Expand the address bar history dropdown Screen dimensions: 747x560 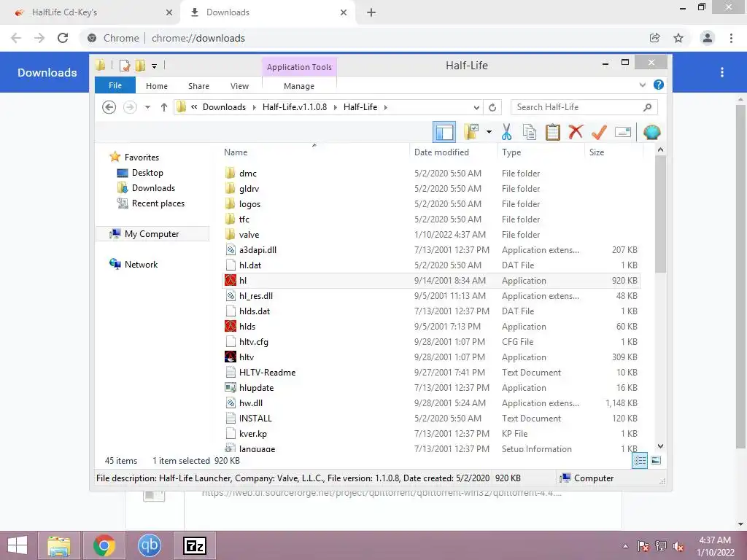pos(476,107)
